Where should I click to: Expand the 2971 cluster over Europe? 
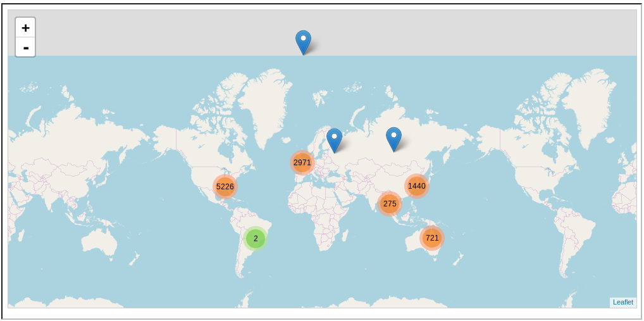(x=302, y=163)
